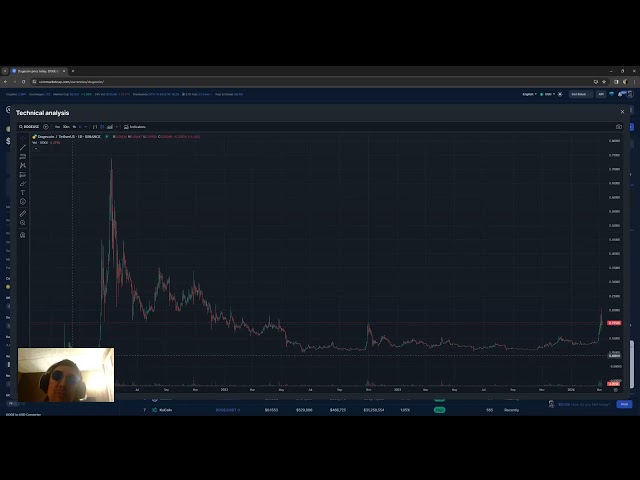Toggle the dark mode theme switch
The width and height of the screenshot is (640, 480).
pos(560,94)
